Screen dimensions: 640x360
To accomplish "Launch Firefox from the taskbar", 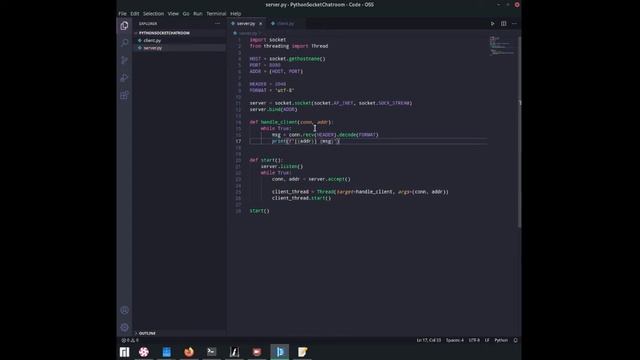I will coord(189,352).
